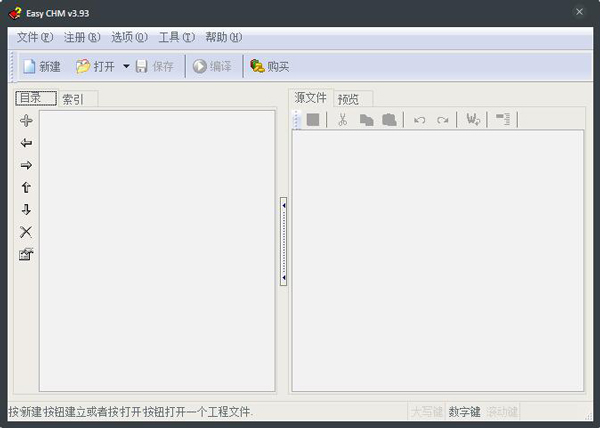Screen dimensions: 600x428
Task: Click the properties icon below the delete icon
Action: click(x=26, y=254)
